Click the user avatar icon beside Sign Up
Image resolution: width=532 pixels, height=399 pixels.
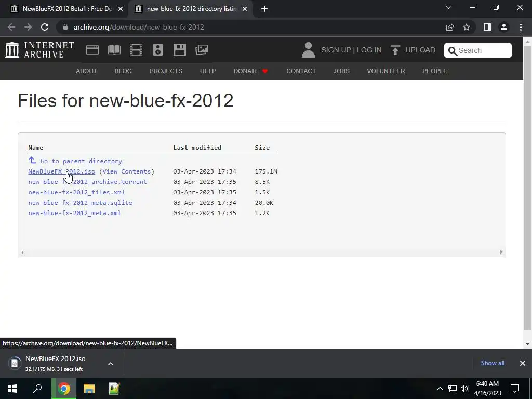[x=308, y=50]
